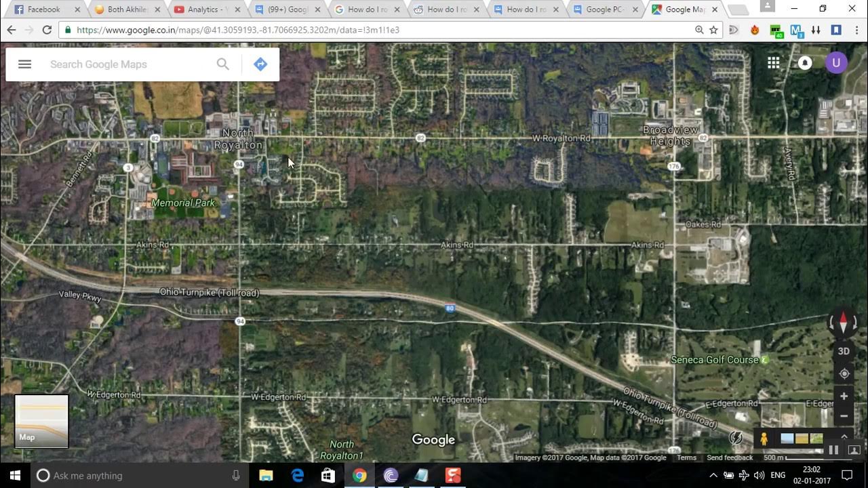This screenshot has width=868, height=488.
Task: Open Windows Start menu
Action: tap(15, 475)
